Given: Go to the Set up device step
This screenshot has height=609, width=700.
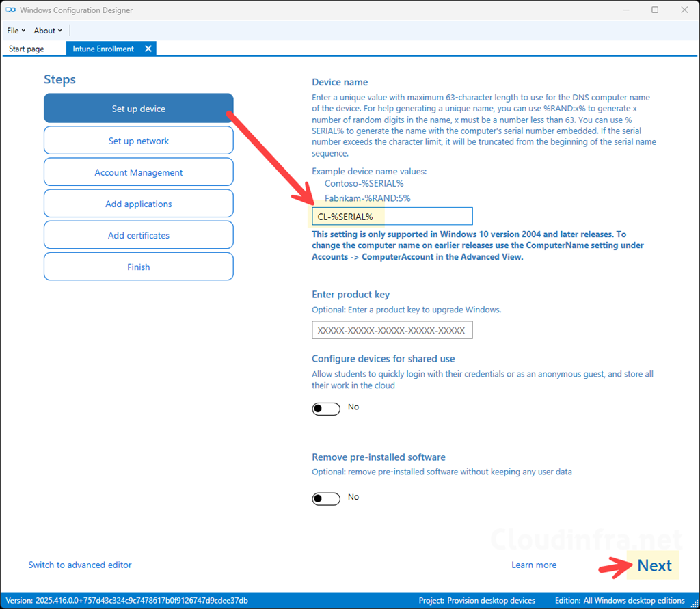Looking at the screenshot, I should (x=138, y=109).
